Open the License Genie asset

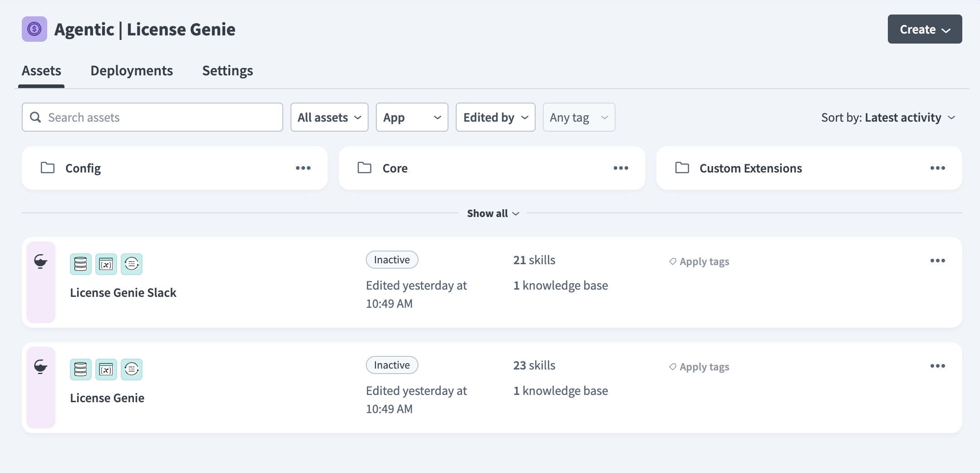tap(107, 398)
